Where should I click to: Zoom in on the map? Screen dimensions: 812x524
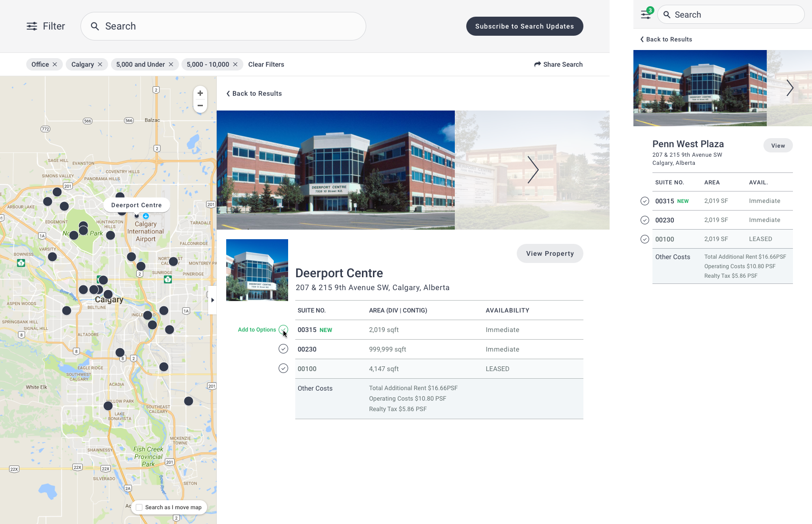pyautogui.click(x=200, y=93)
